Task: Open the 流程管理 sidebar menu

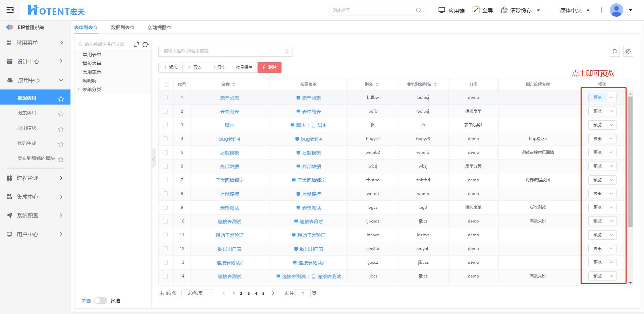Action: coord(35,178)
